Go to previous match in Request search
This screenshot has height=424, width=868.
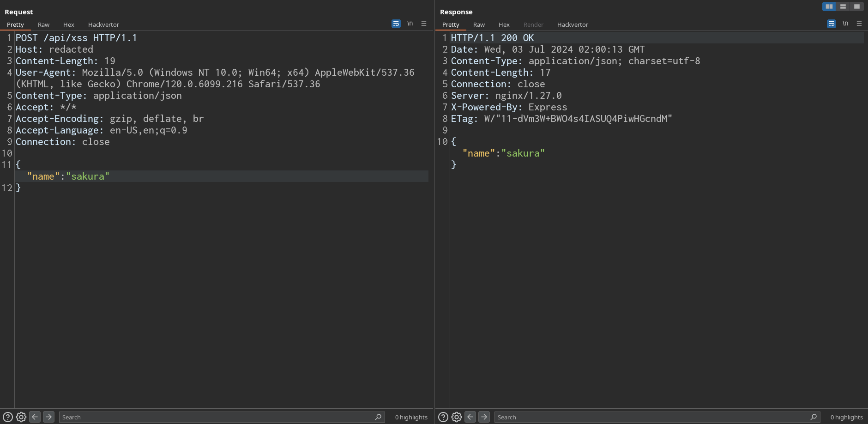click(35, 417)
